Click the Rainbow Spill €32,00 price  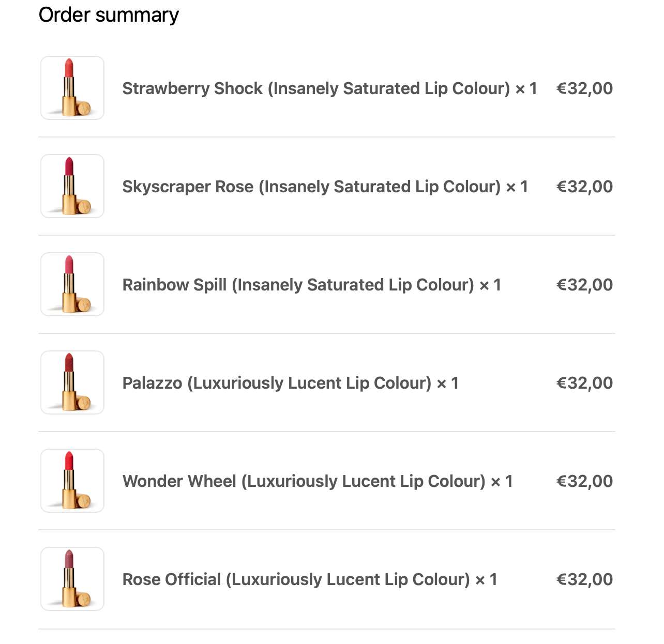tap(584, 285)
